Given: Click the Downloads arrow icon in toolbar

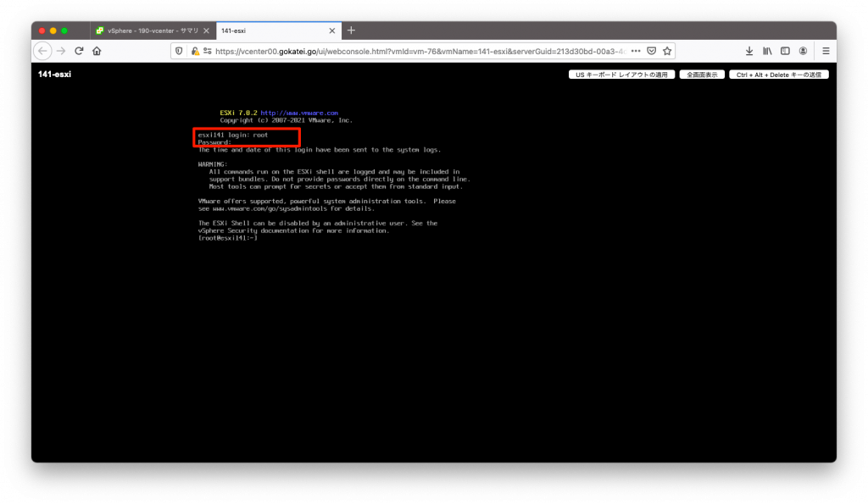Looking at the screenshot, I should click(749, 51).
